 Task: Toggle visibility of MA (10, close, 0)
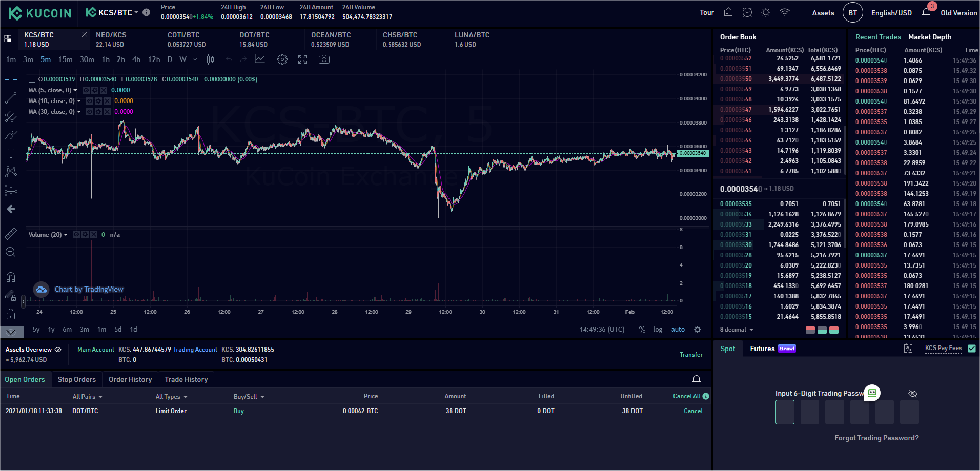point(90,101)
